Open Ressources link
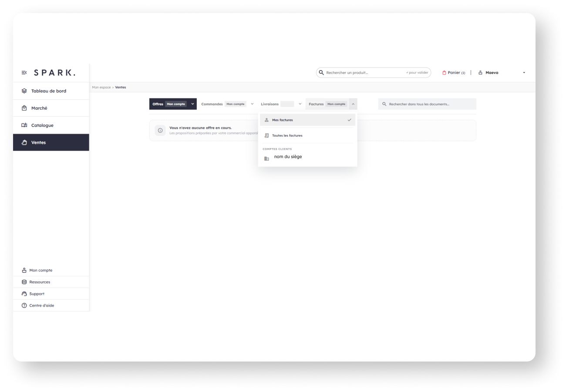This screenshot has height=392, width=566. click(51, 282)
